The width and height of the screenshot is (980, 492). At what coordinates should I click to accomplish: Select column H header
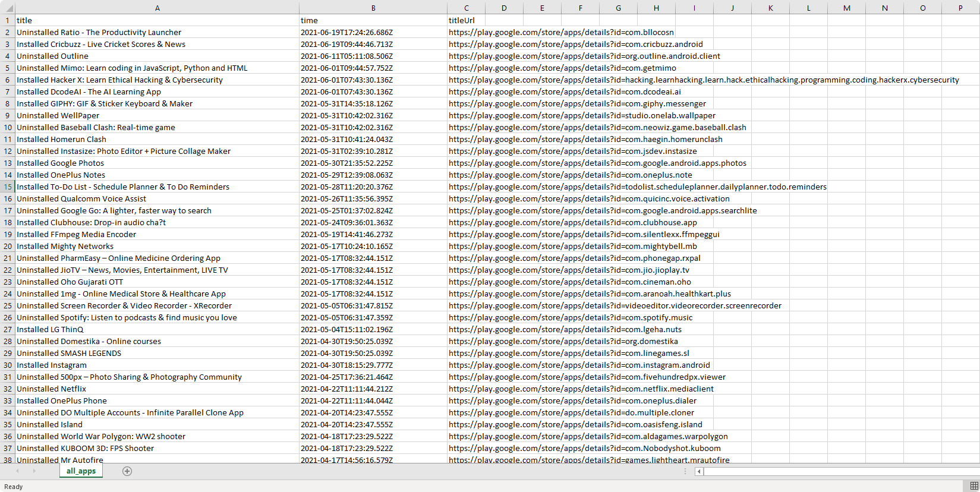coord(656,8)
